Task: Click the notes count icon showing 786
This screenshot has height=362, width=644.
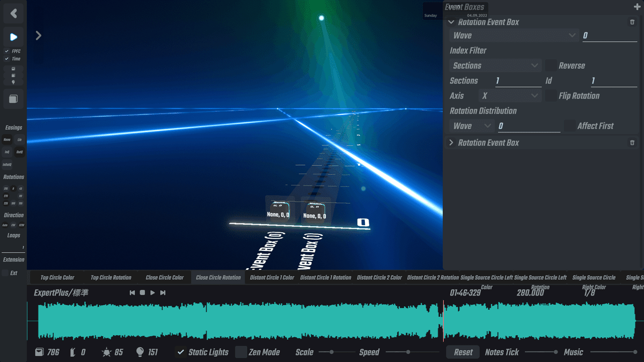Action: point(39,352)
